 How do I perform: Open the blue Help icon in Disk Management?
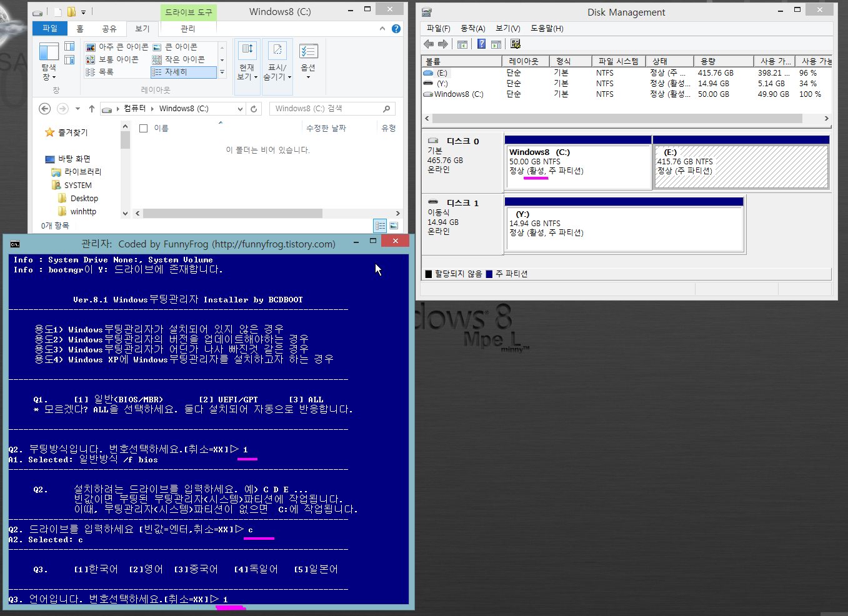point(481,44)
